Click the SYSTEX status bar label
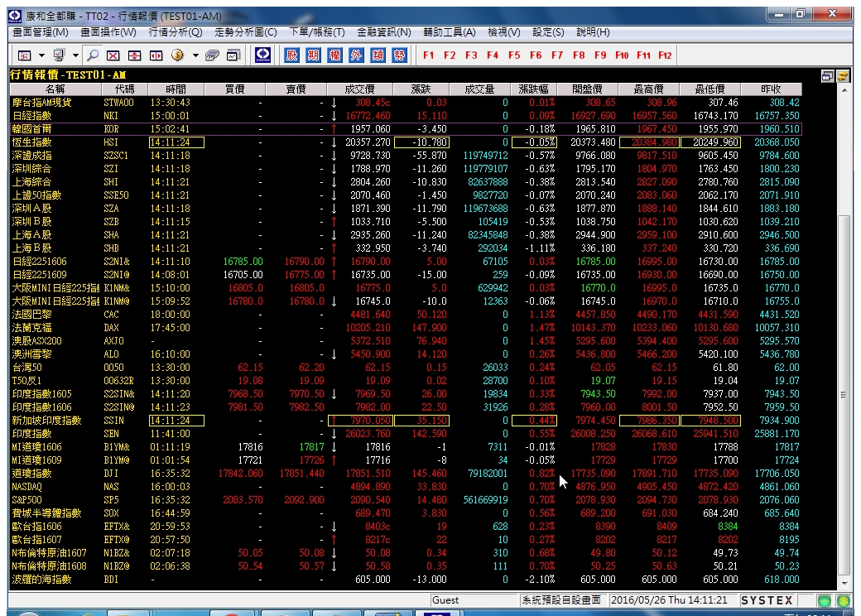 [x=767, y=600]
